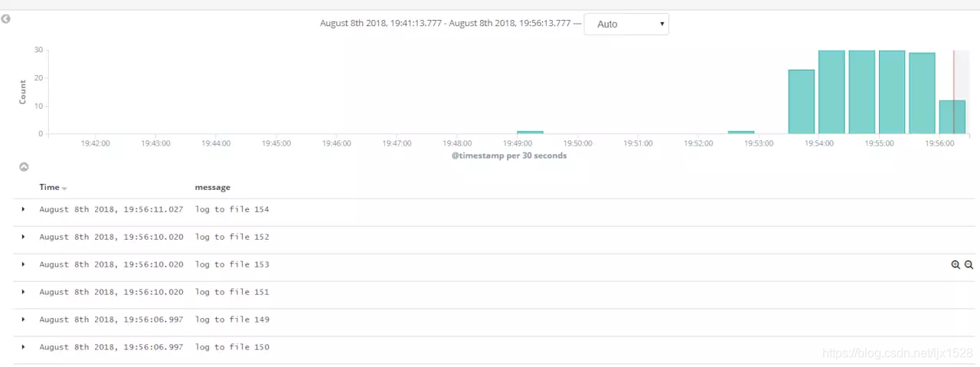Select the histogram bar at 19:55:00
This screenshot has height=367, width=980.
(x=892, y=93)
